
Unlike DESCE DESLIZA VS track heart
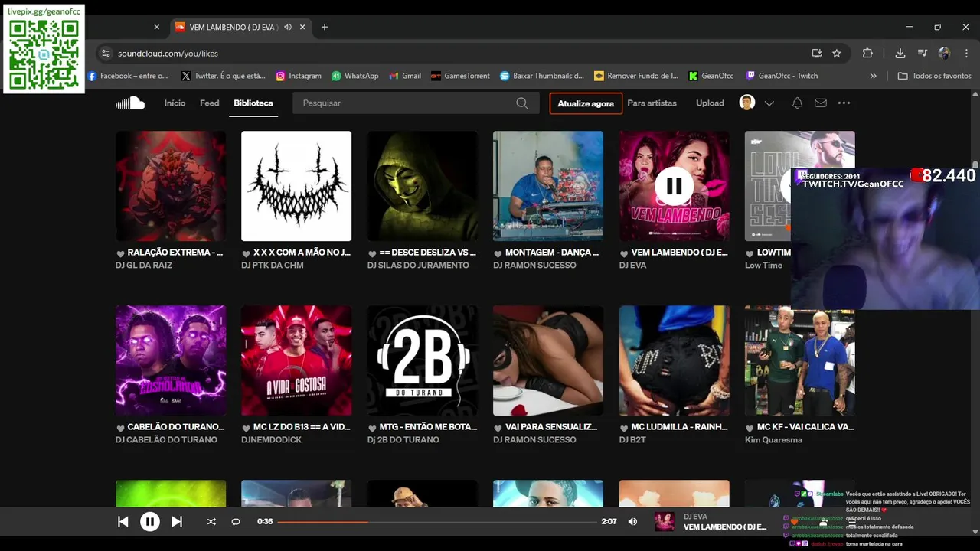click(x=372, y=253)
